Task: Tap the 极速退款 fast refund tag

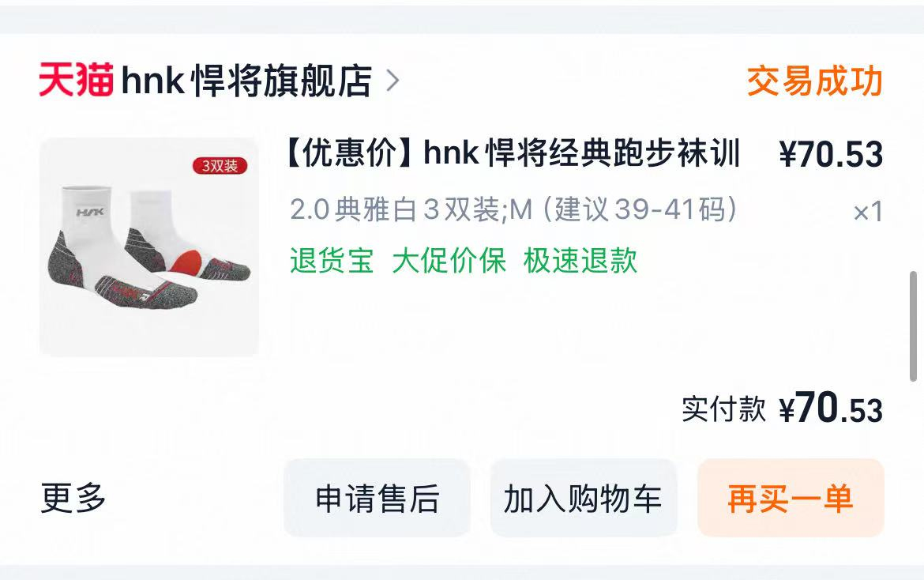Action: click(x=580, y=261)
